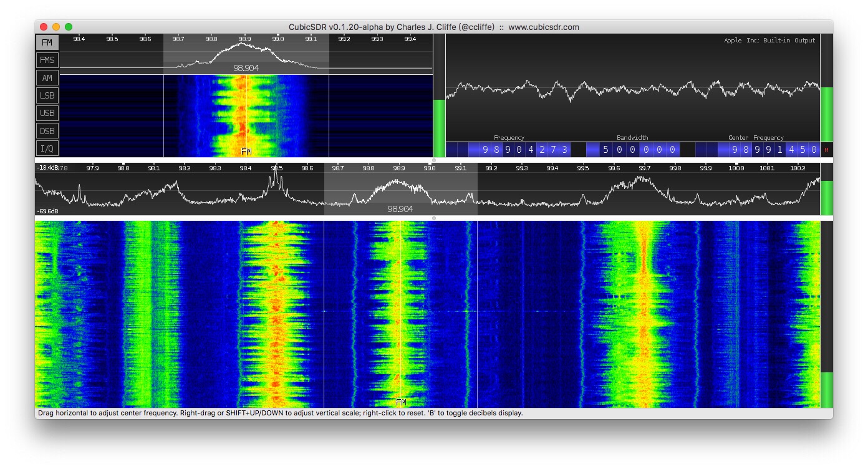Click final 0 digit in Center Frequency
868x469 pixels.
[x=814, y=150]
